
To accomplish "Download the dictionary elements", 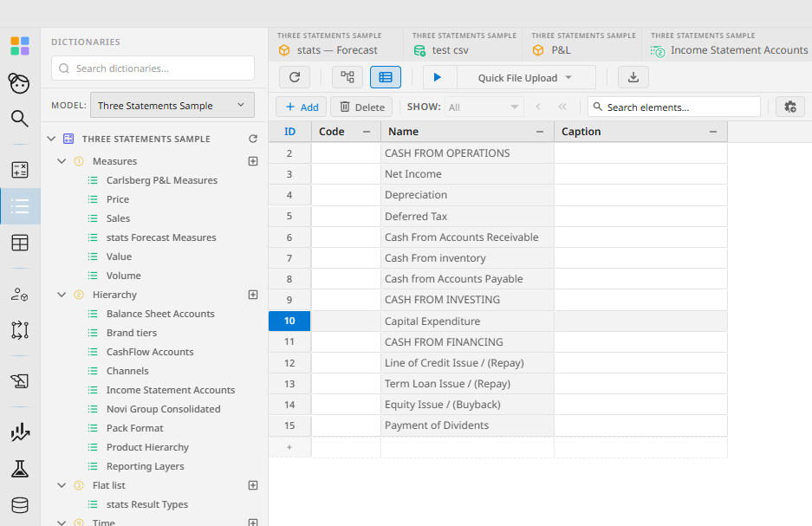I will tap(633, 78).
